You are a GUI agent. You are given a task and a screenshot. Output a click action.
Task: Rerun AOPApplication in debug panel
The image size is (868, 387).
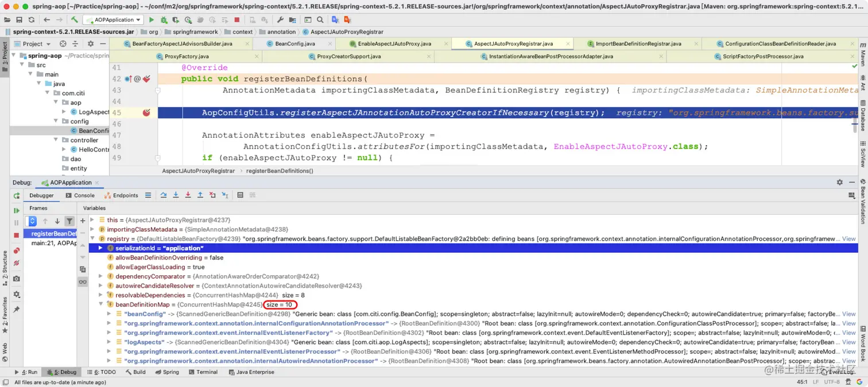pos(16,196)
